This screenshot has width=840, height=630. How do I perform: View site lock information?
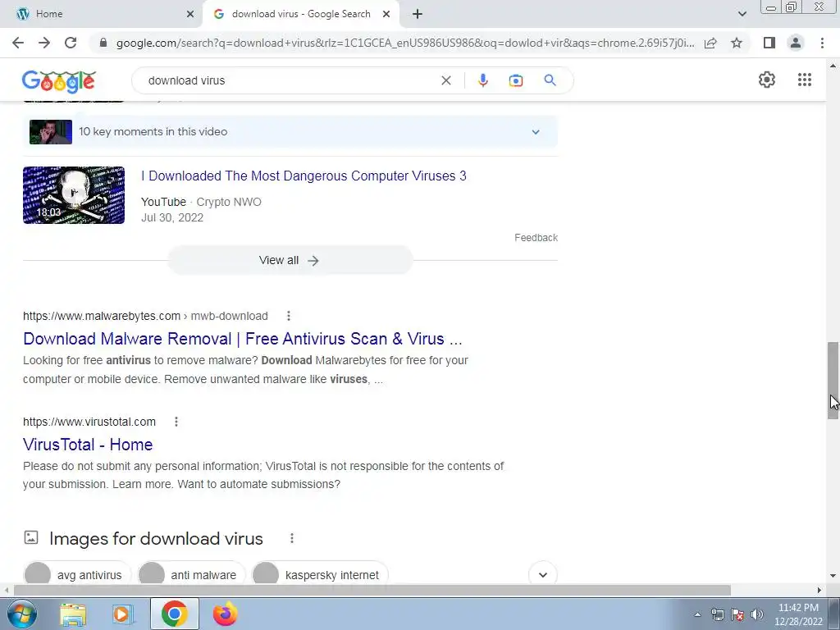point(103,43)
